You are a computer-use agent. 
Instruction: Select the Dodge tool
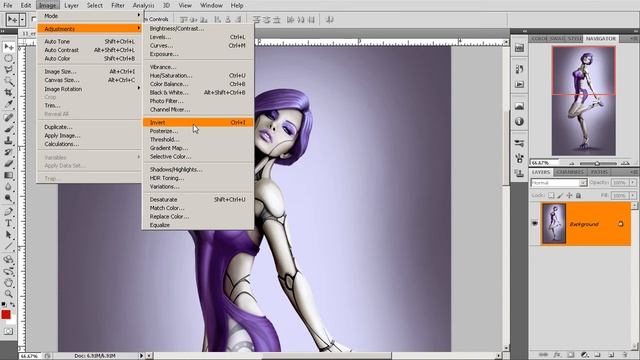pyautogui.click(x=9, y=198)
